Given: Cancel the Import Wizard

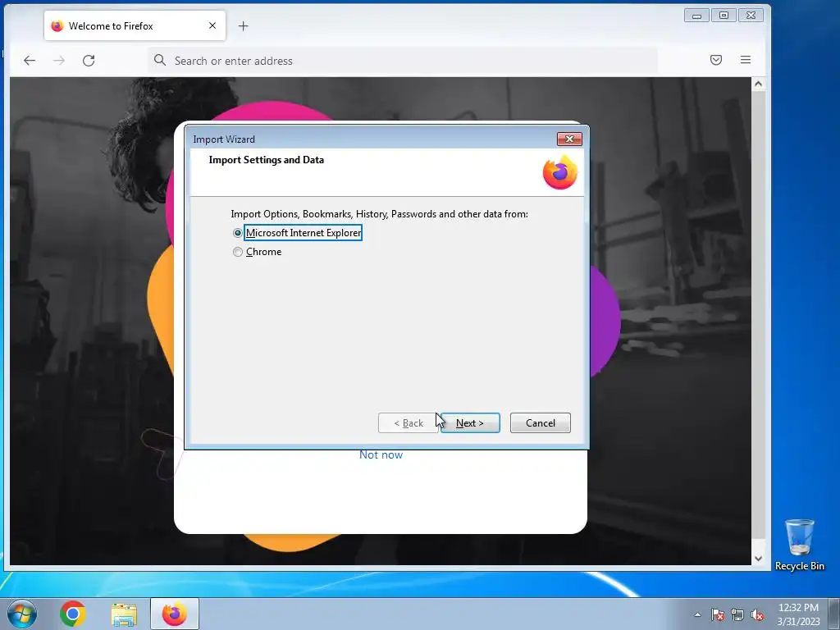Looking at the screenshot, I should tap(540, 423).
